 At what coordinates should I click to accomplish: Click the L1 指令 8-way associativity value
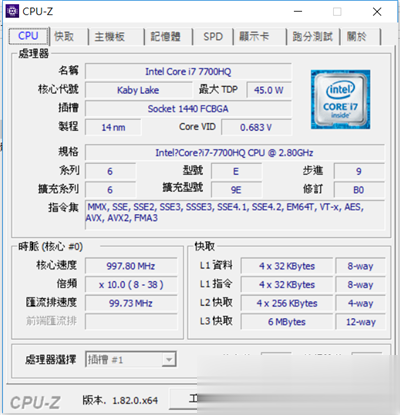361,285
